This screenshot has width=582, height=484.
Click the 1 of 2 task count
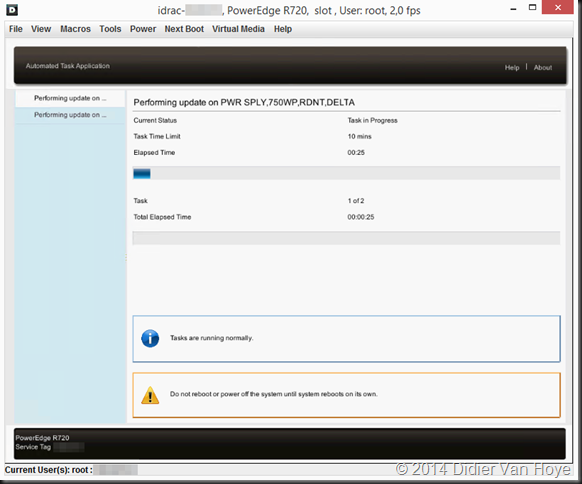click(356, 201)
